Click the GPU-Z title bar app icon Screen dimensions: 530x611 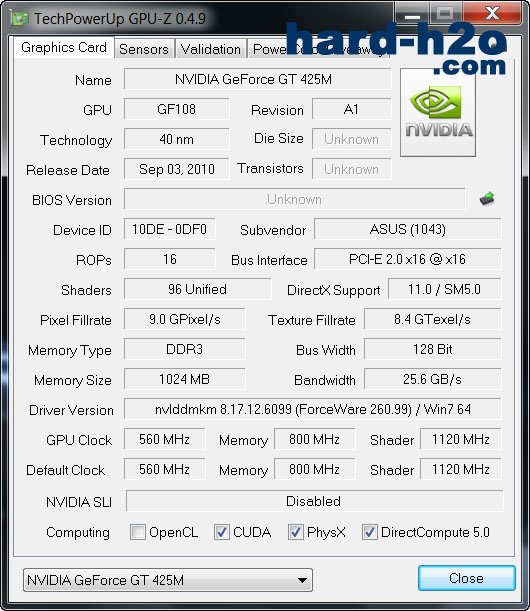point(20,18)
